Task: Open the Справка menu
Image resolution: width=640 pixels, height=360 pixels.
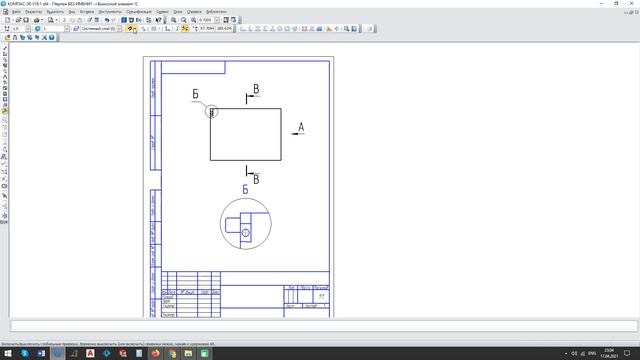Action: 194,12
